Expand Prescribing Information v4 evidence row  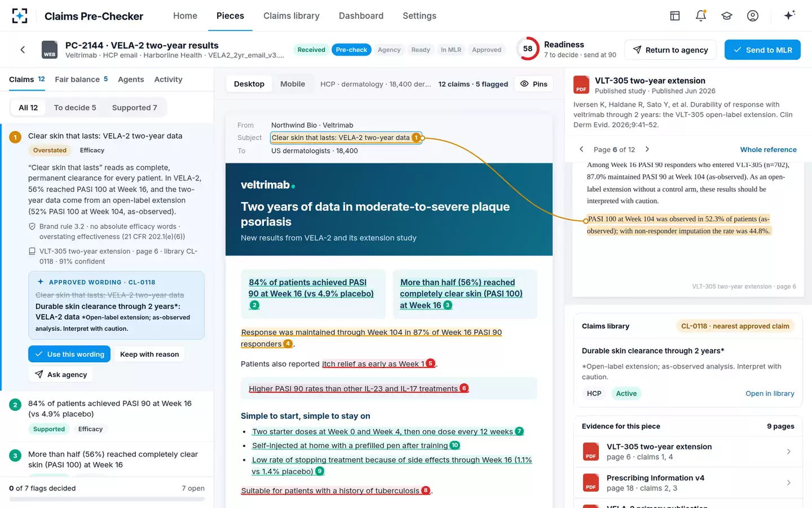click(x=688, y=483)
